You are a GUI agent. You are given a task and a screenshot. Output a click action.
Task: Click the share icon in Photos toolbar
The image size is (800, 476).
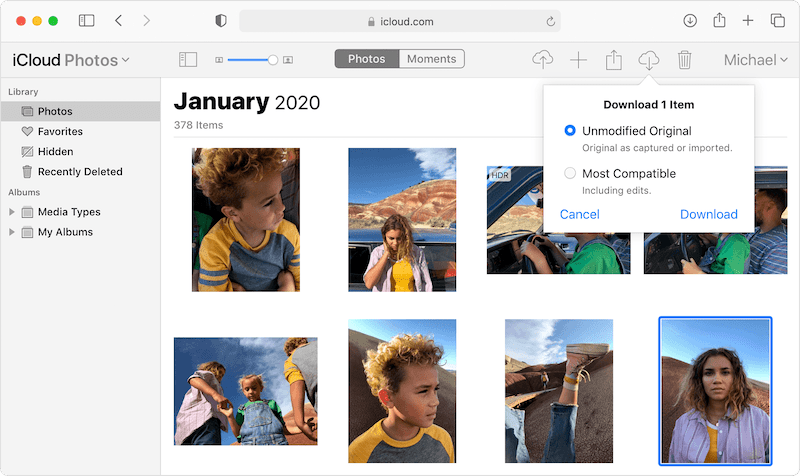click(613, 60)
